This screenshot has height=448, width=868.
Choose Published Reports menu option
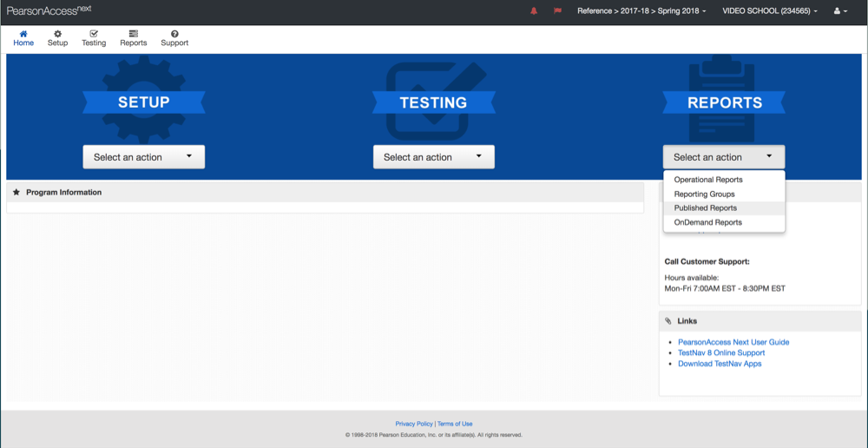[x=705, y=208]
